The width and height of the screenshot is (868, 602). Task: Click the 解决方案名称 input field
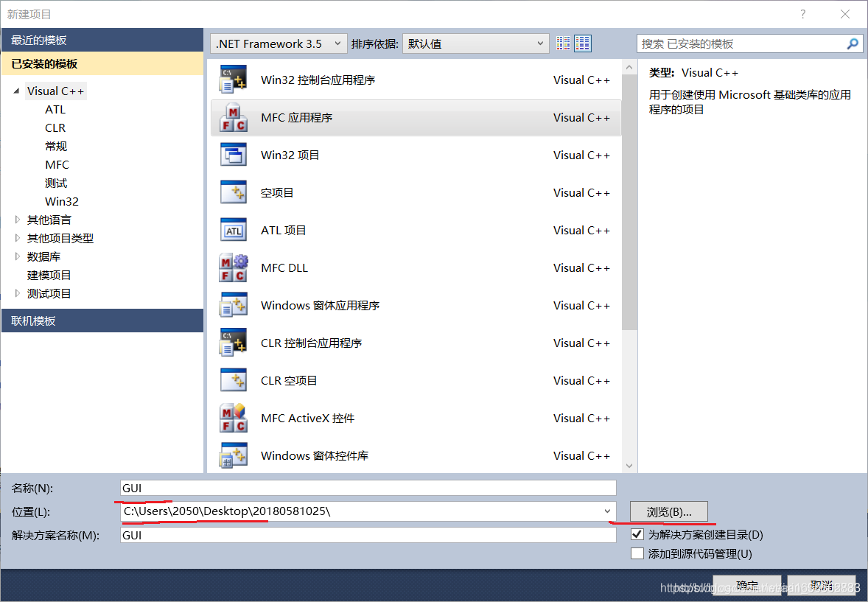[368, 535]
